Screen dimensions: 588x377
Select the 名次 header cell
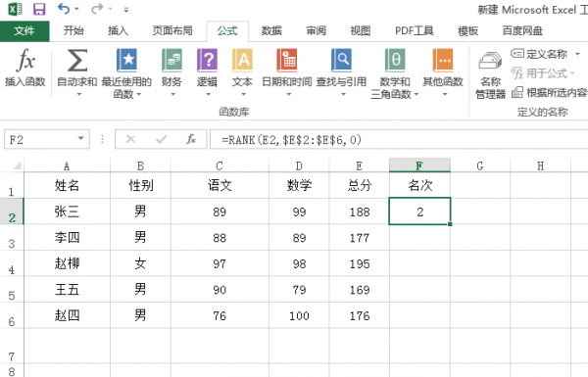click(419, 185)
